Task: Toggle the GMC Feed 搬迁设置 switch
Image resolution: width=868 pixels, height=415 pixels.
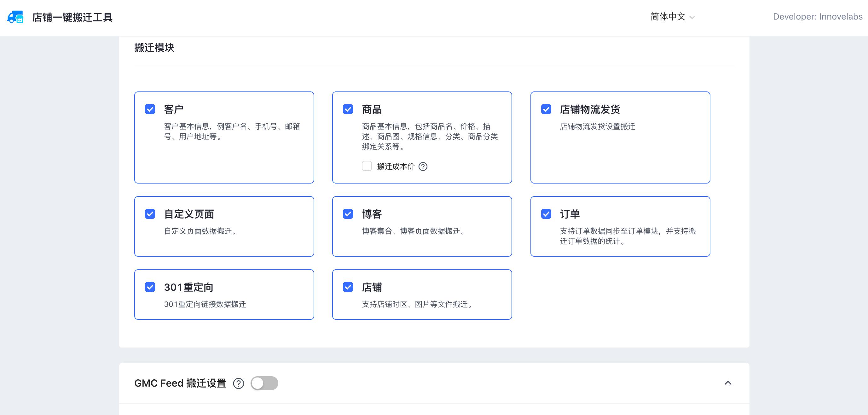Action: click(x=264, y=383)
